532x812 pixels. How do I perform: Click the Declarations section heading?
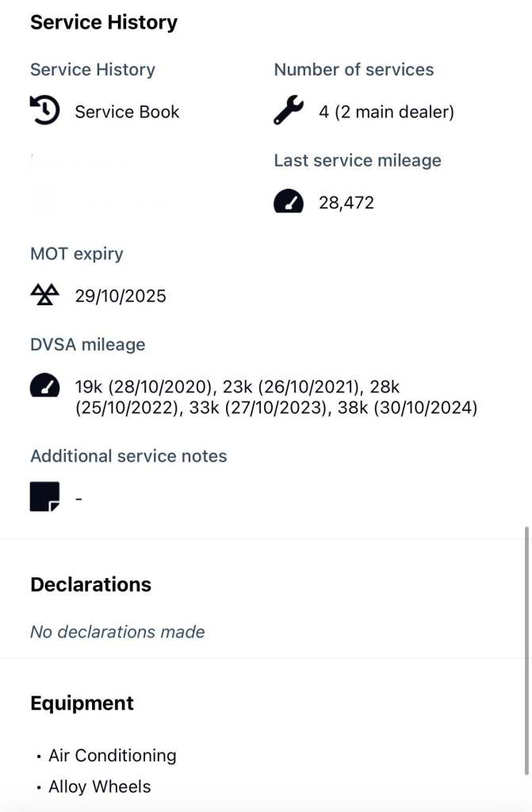click(90, 584)
